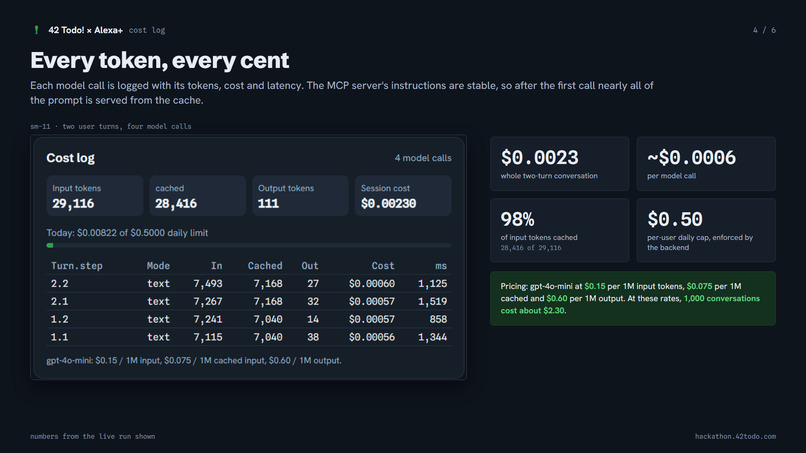This screenshot has width=806, height=453.
Task: Click the '4 / 6' slide counter
Action: 764,30
